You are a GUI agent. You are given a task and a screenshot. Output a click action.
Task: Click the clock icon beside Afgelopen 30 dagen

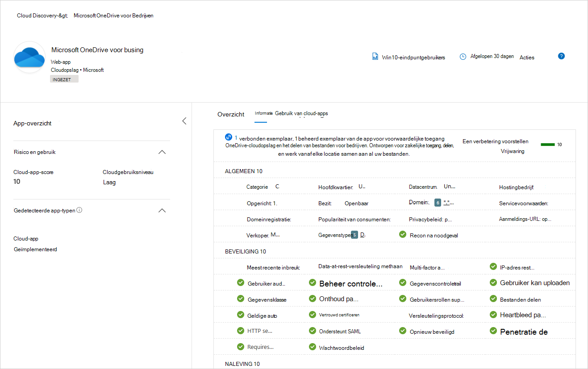click(x=463, y=57)
